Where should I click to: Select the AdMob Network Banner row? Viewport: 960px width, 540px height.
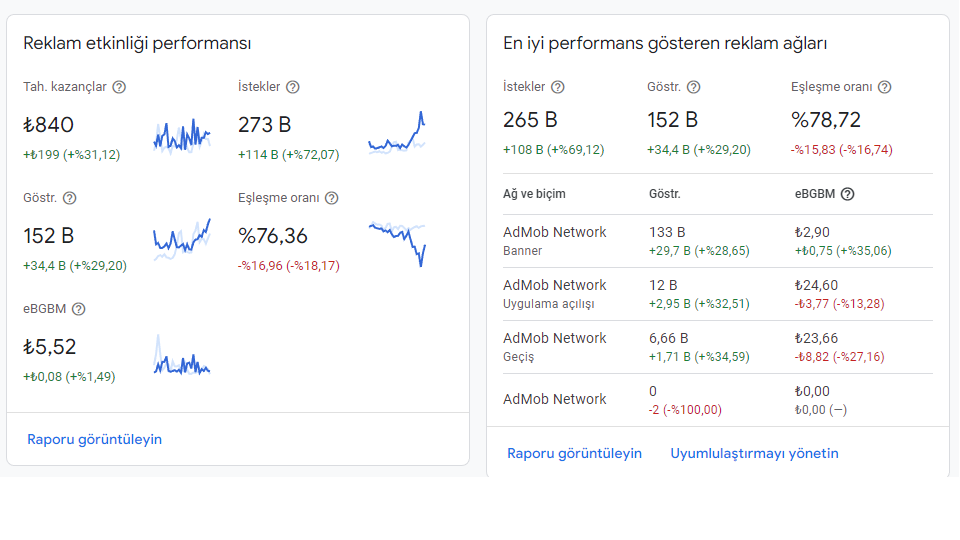(718, 241)
